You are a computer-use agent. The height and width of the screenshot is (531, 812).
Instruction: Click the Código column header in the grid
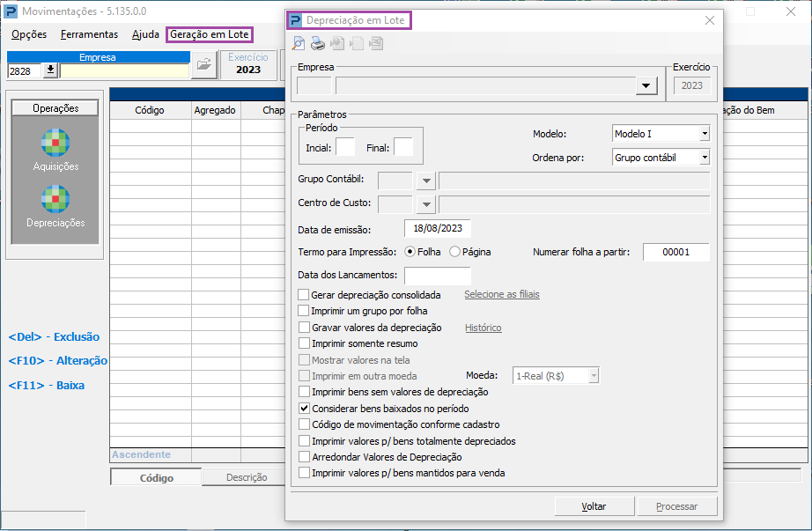[150, 110]
